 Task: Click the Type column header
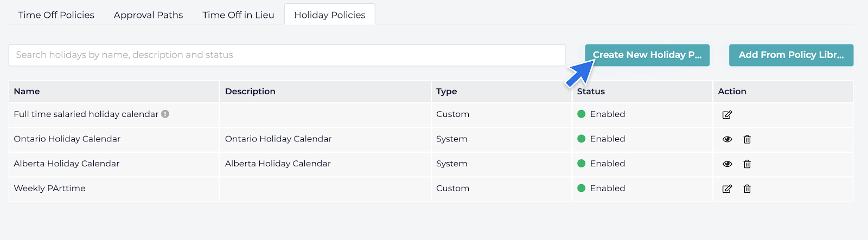tap(446, 92)
